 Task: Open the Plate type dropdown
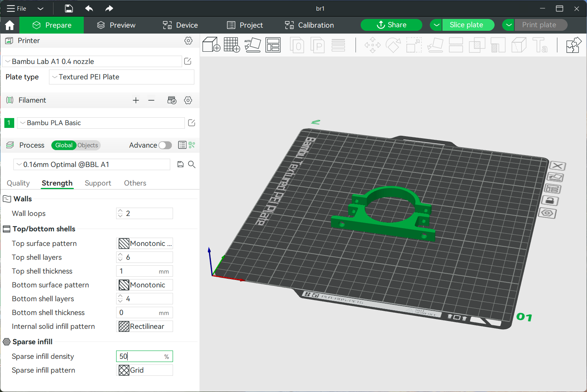(x=122, y=77)
